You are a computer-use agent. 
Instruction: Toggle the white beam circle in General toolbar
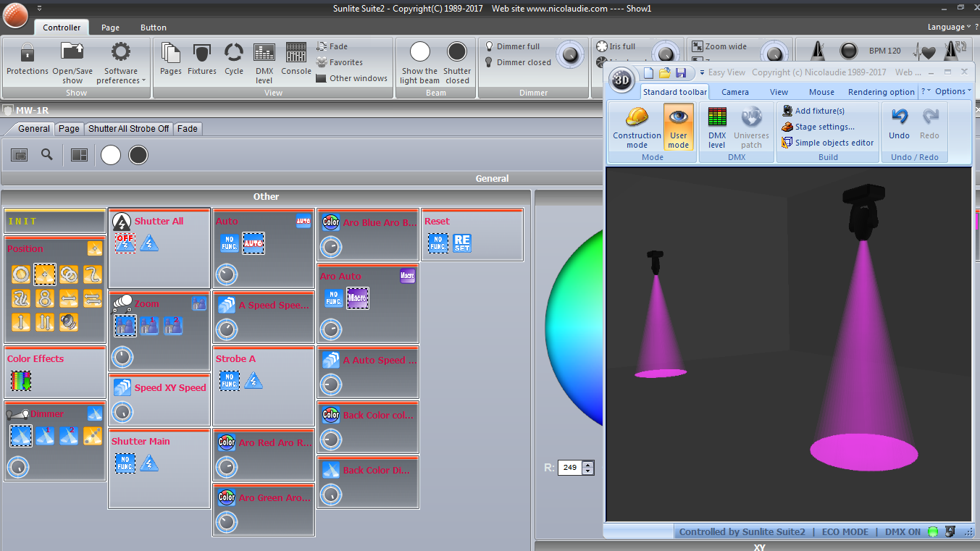point(111,154)
